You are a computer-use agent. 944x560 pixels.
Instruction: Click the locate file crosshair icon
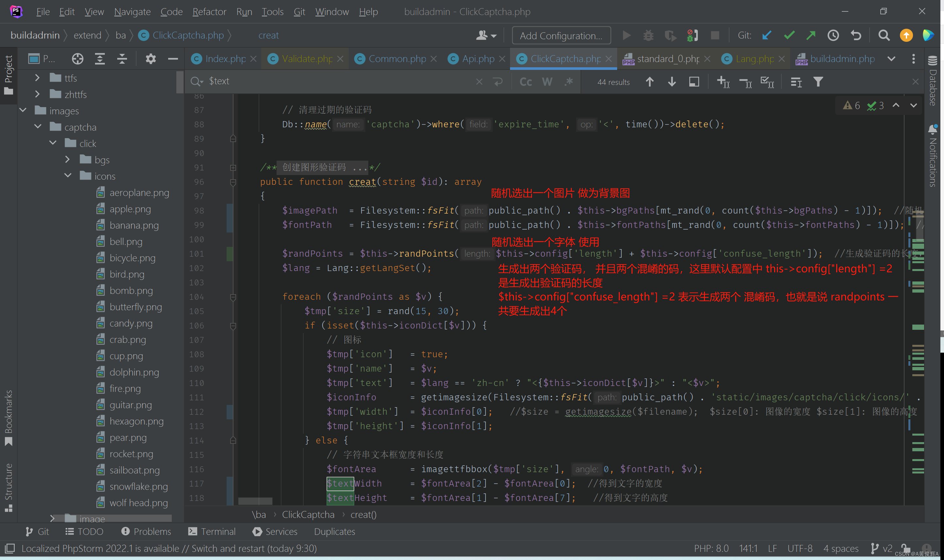pos(77,59)
